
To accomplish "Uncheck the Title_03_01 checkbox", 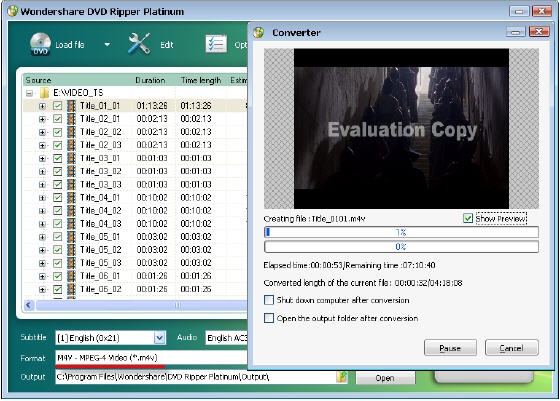I will coord(57,158).
